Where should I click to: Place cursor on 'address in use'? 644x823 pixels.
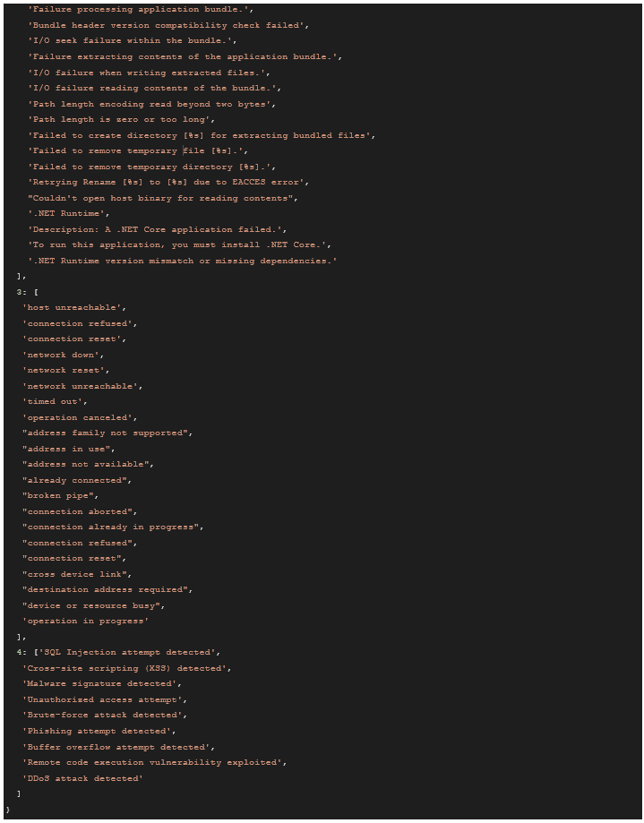click(x=69, y=450)
